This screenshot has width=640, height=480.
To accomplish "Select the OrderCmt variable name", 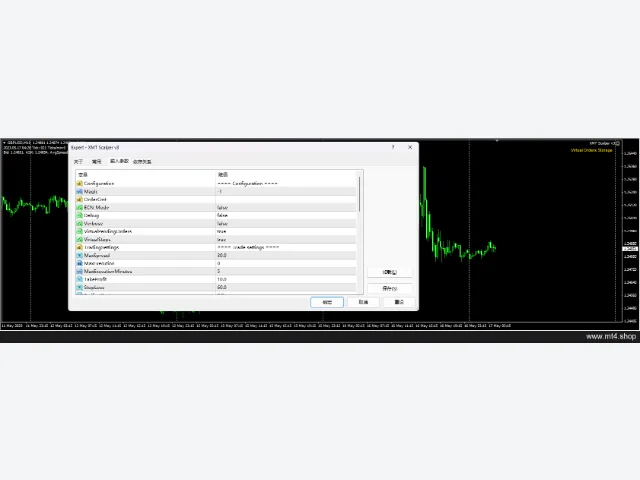I will tap(95, 200).
